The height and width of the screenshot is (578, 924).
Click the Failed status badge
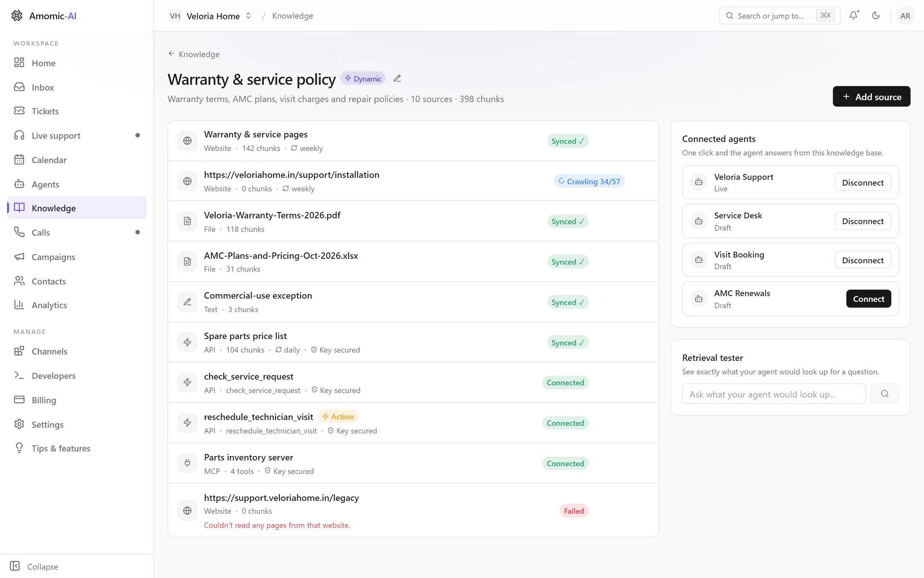[574, 511]
